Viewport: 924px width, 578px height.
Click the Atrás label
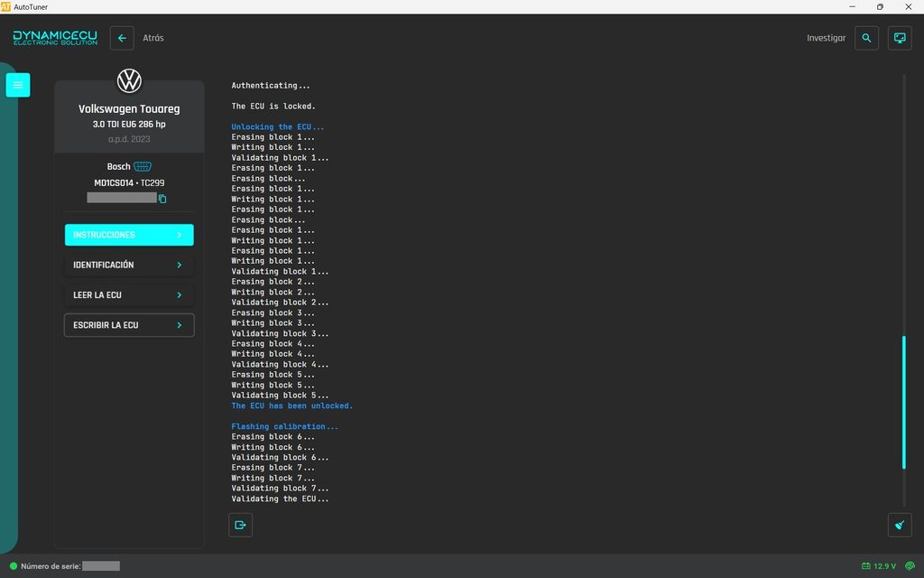pyautogui.click(x=153, y=38)
